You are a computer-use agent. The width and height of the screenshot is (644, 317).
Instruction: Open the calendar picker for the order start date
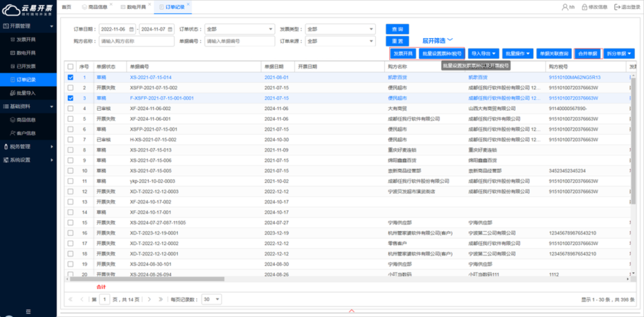click(131, 29)
